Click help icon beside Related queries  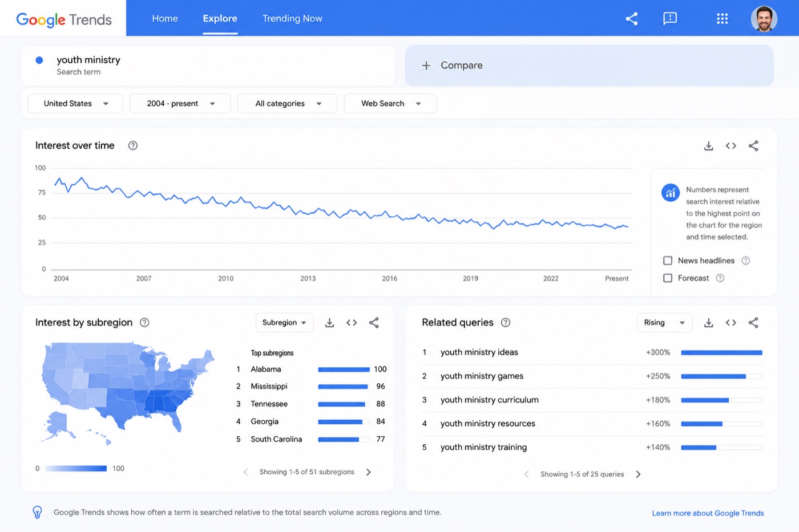tap(506, 323)
